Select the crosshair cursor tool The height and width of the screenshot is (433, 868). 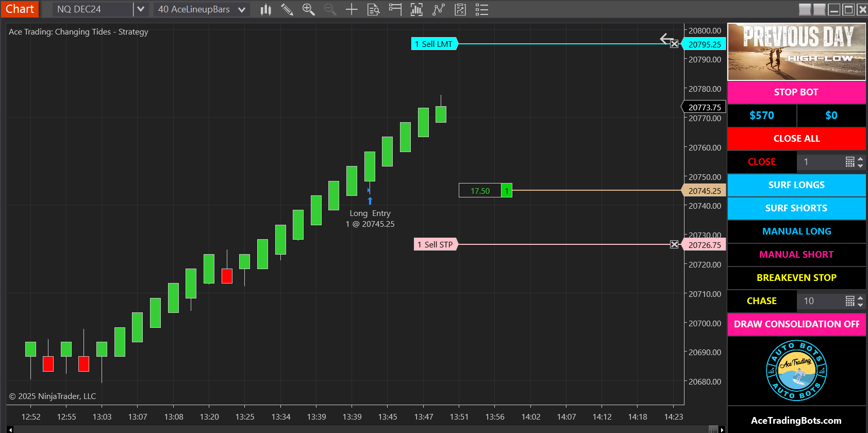(352, 9)
